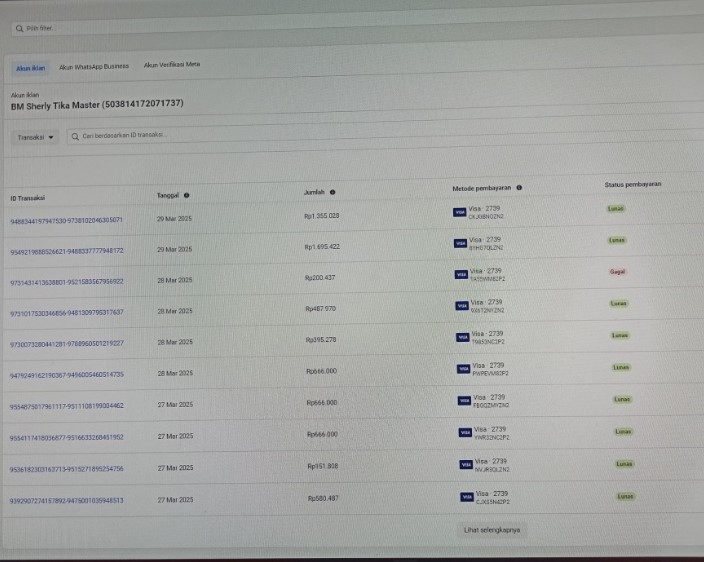The height and width of the screenshot is (562, 704).
Task: Click the Lunas badge on the Rp1.695.422 row
Action: click(617, 240)
